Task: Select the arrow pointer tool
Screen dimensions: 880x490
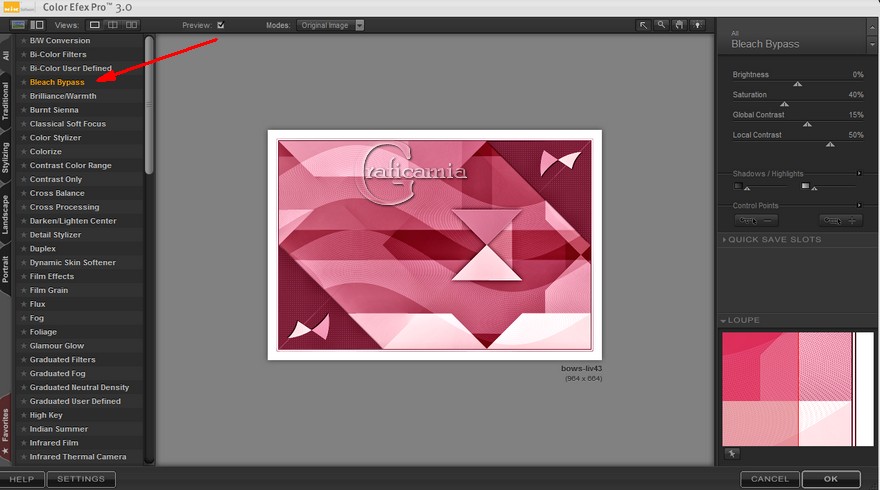Action: click(645, 25)
